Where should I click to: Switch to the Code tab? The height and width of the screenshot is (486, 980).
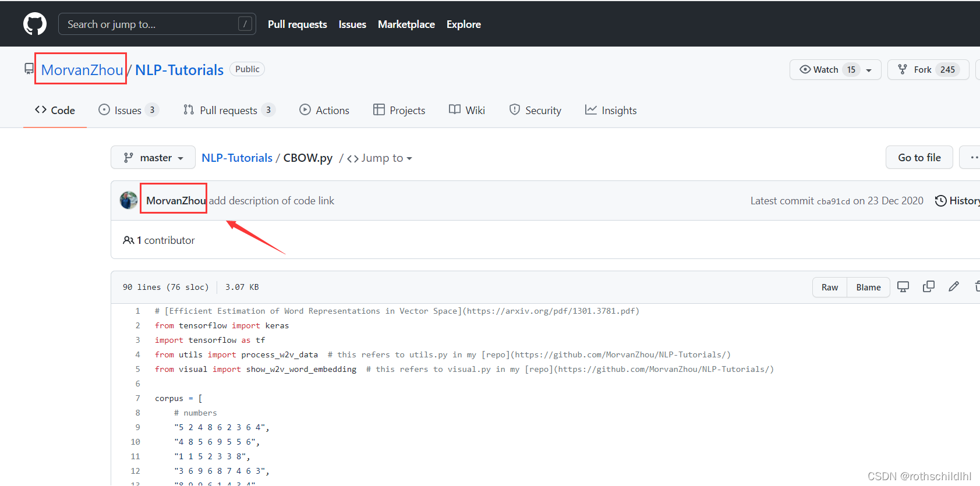(x=55, y=110)
